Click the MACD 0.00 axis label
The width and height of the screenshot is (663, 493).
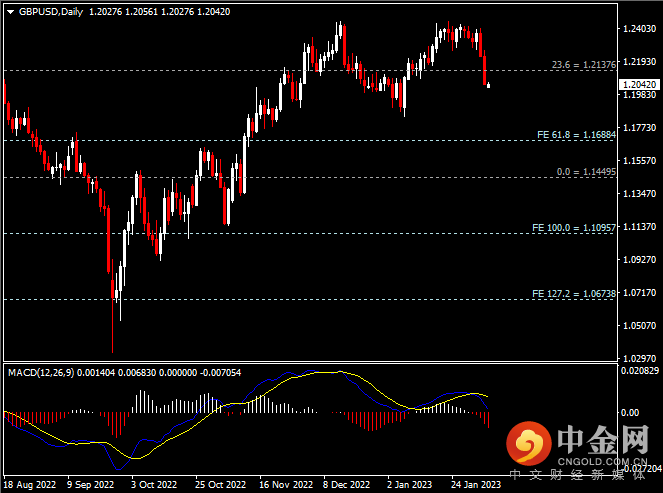(x=630, y=412)
